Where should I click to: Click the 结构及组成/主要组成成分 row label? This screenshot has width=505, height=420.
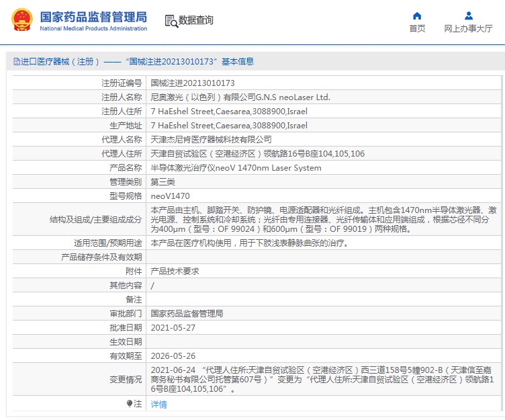pyautogui.click(x=95, y=220)
